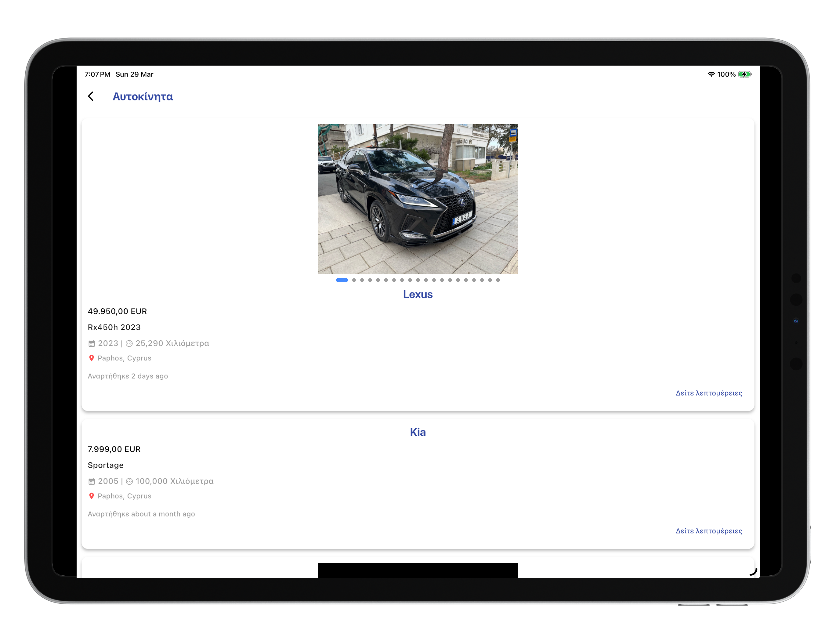The height and width of the screenshot is (630, 840).
Task: Click the 100% battery percentage
Action: [726, 74]
